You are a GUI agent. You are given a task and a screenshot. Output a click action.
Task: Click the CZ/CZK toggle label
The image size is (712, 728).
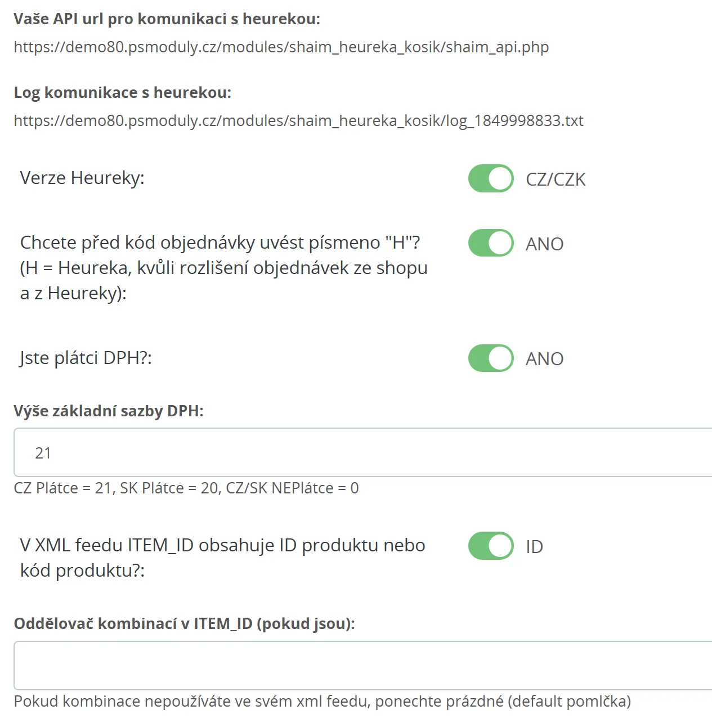click(556, 179)
